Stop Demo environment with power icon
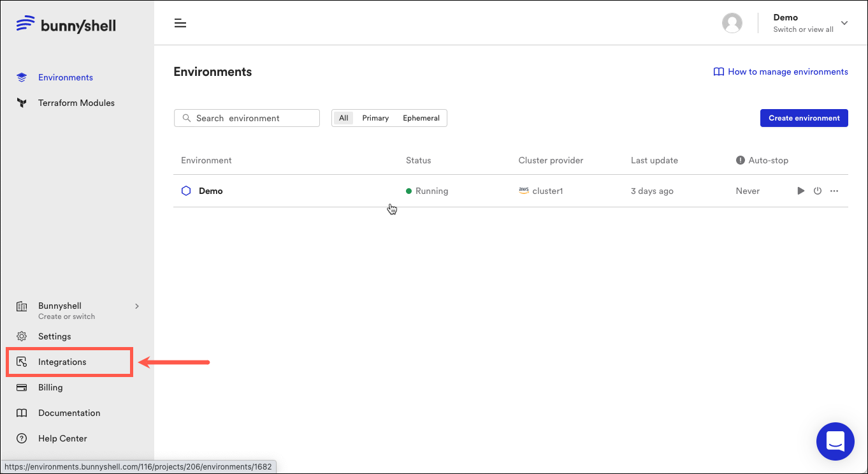 tap(818, 191)
